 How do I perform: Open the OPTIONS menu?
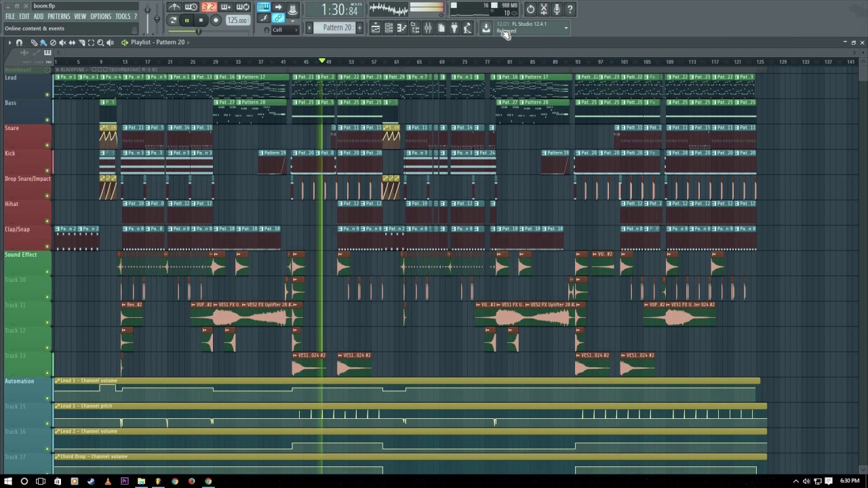pyautogui.click(x=100, y=16)
